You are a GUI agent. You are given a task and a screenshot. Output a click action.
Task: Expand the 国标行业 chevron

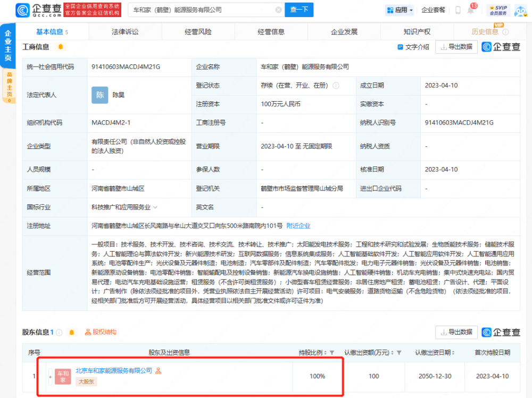(x=155, y=207)
